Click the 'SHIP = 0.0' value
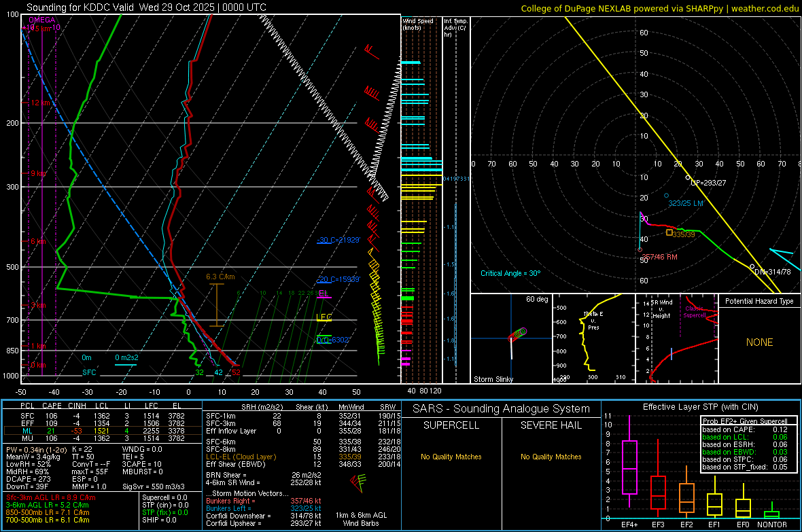802x532 pixels. 159,520
